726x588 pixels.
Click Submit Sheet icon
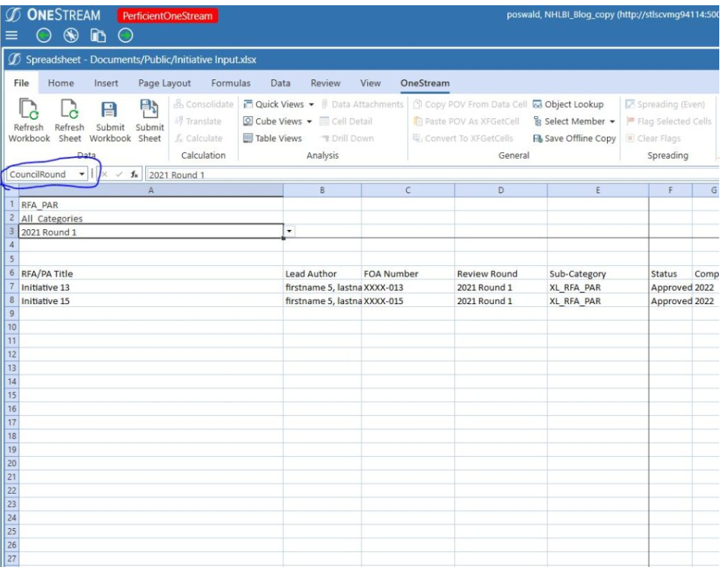[150, 121]
